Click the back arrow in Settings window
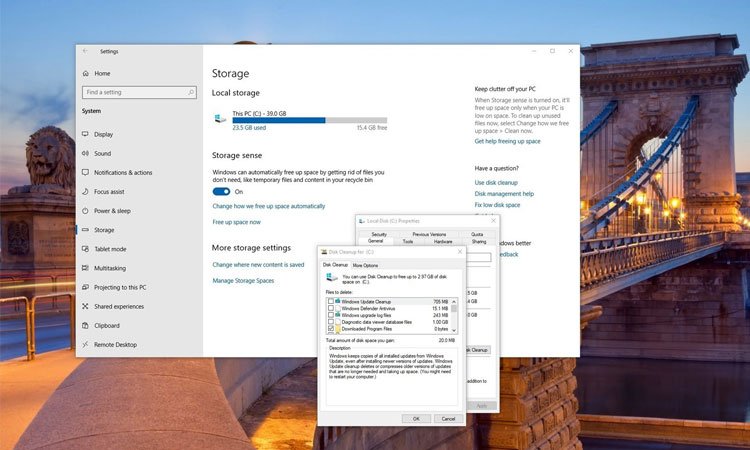Screen dimensions: 750x450 pyautogui.click(x=85, y=51)
